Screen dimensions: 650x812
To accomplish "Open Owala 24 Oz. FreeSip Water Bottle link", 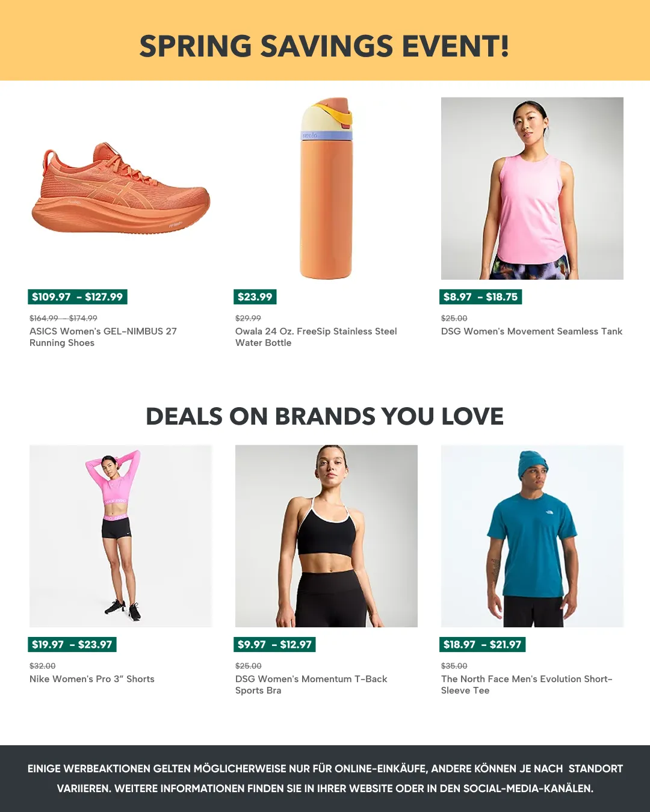I will pos(316,337).
